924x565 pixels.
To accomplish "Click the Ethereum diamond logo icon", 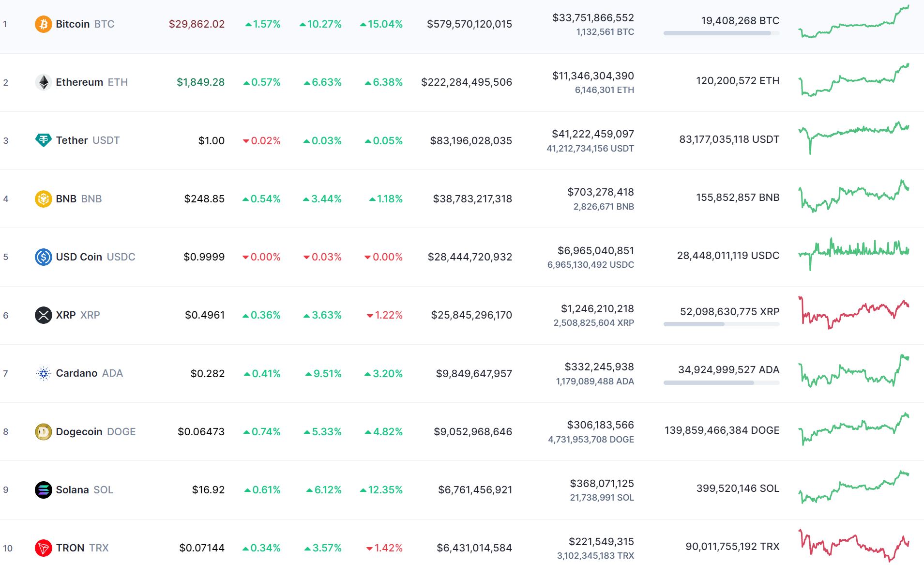I will point(43,82).
